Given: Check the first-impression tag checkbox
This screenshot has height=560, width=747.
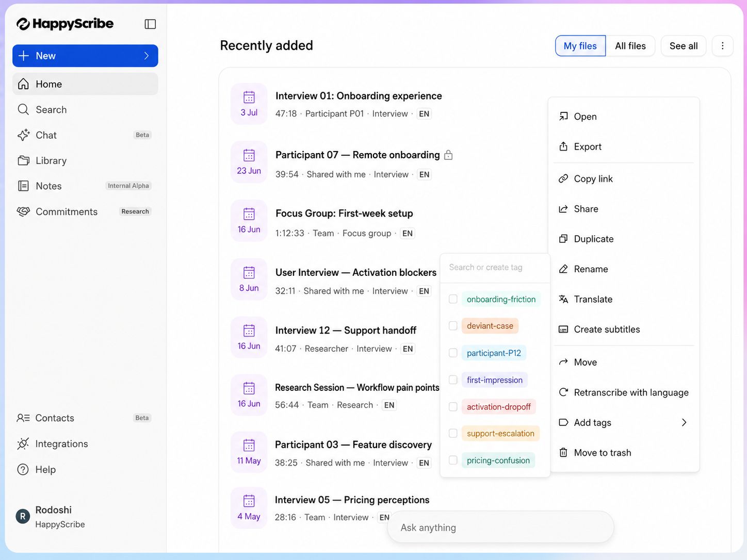Looking at the screenshot, I should coord(453,380).
